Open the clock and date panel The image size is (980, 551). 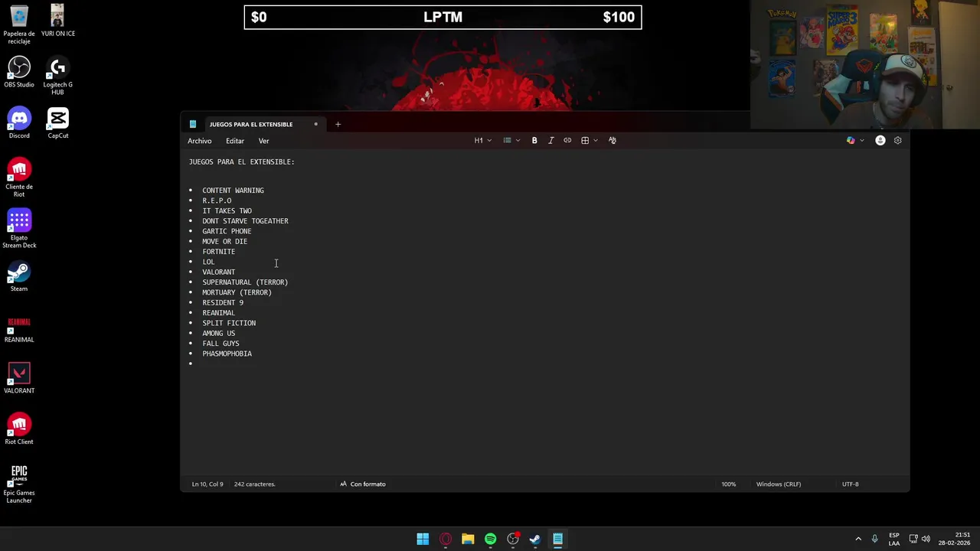955,539
